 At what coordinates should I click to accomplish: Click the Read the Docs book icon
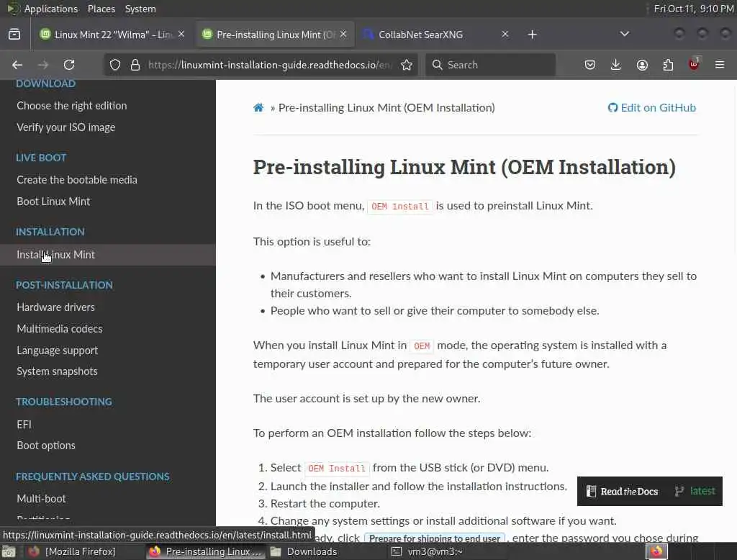click(591, 492)
